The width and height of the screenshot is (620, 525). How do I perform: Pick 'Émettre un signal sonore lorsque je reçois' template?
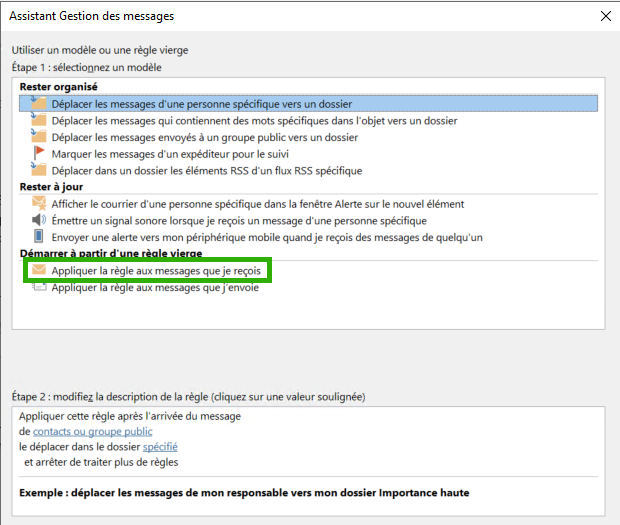239,221
